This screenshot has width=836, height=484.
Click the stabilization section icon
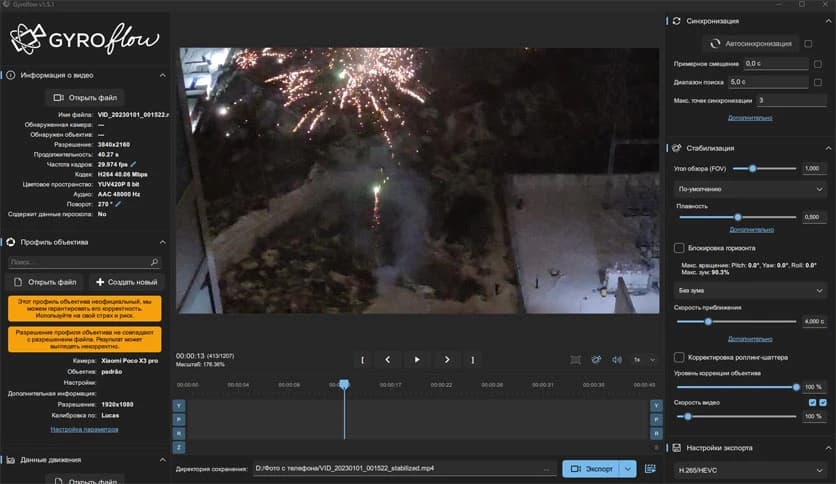[677, 148]
